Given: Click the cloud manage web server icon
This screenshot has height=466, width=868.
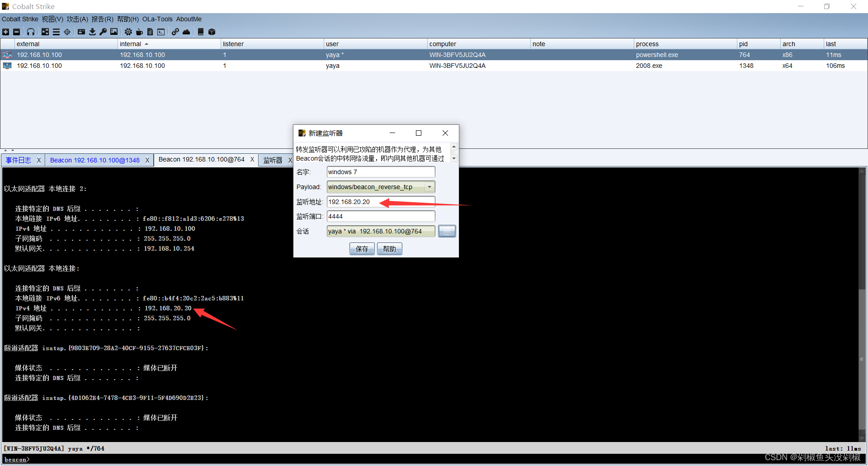Looking at the screenshot, I should click(186, 32).
